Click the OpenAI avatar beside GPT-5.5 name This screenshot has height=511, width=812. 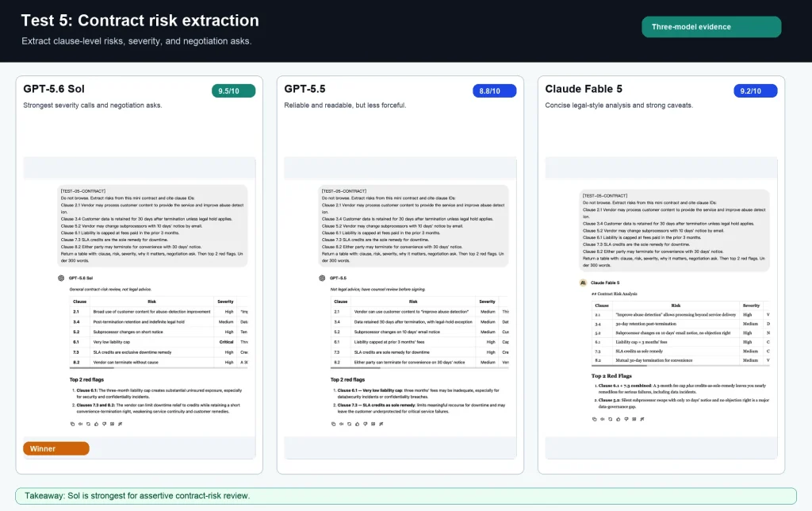point(322,279)
